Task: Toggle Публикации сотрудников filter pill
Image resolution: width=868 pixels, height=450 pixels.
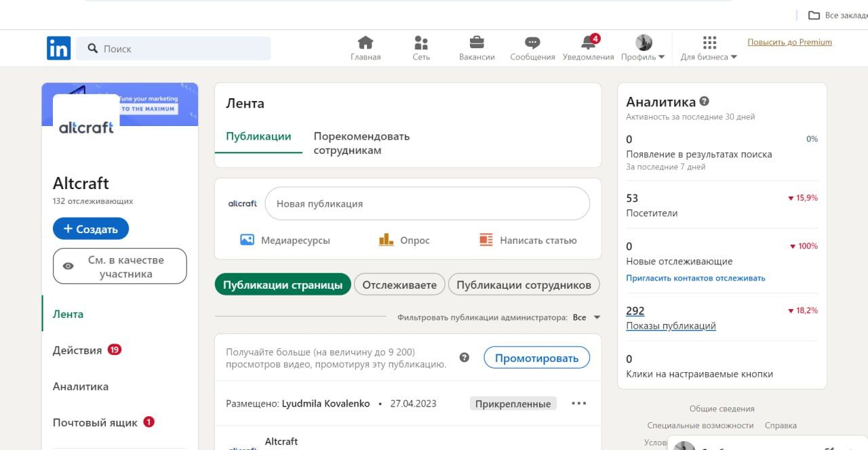Action: pos(524,285)
